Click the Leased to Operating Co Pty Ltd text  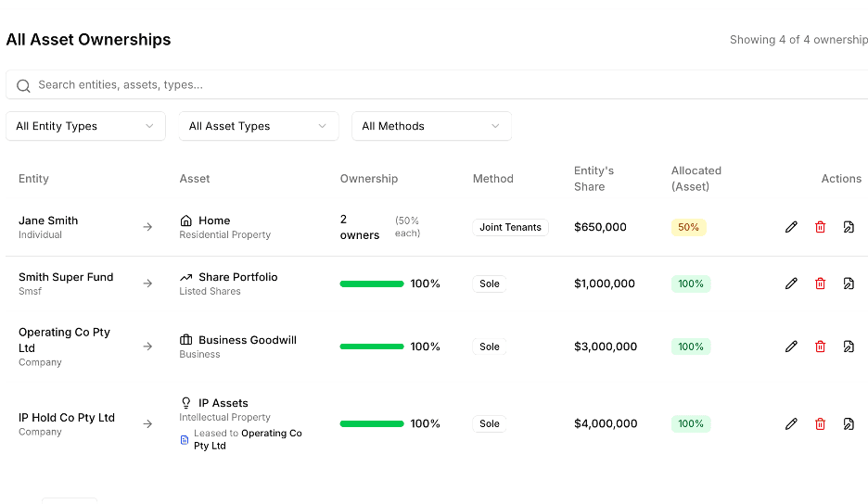tap(248, 439)
